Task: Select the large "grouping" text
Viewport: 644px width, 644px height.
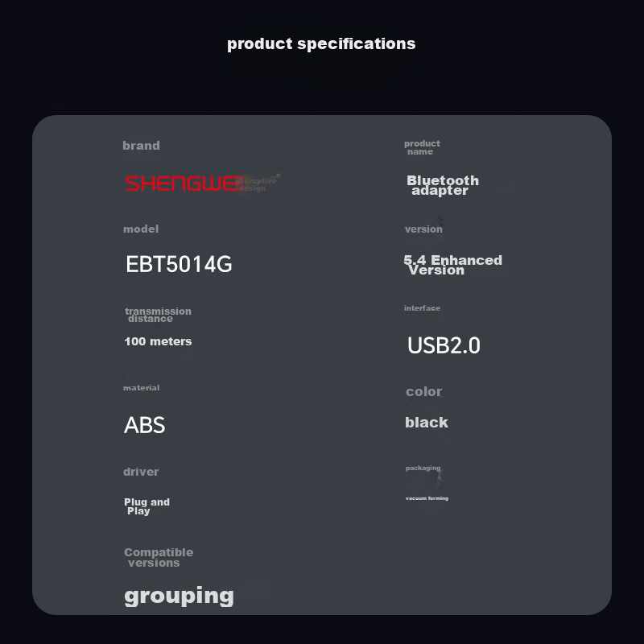Action: pos(179,596)
